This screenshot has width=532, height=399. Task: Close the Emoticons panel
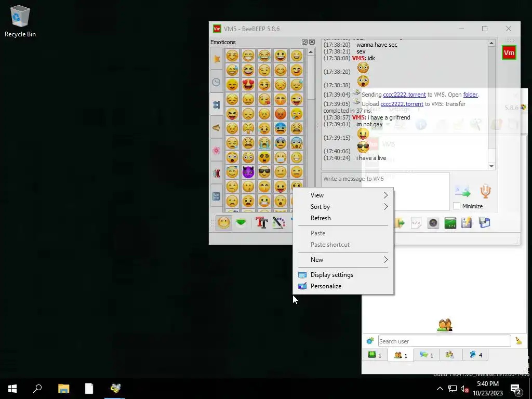[312, 42]
